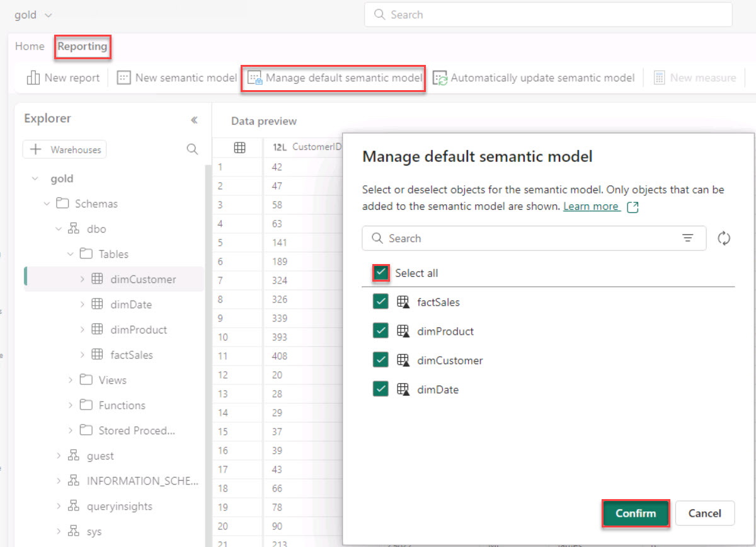Deselect the factSales table
The height and width of the screenshot is (547, 756).
381,301
